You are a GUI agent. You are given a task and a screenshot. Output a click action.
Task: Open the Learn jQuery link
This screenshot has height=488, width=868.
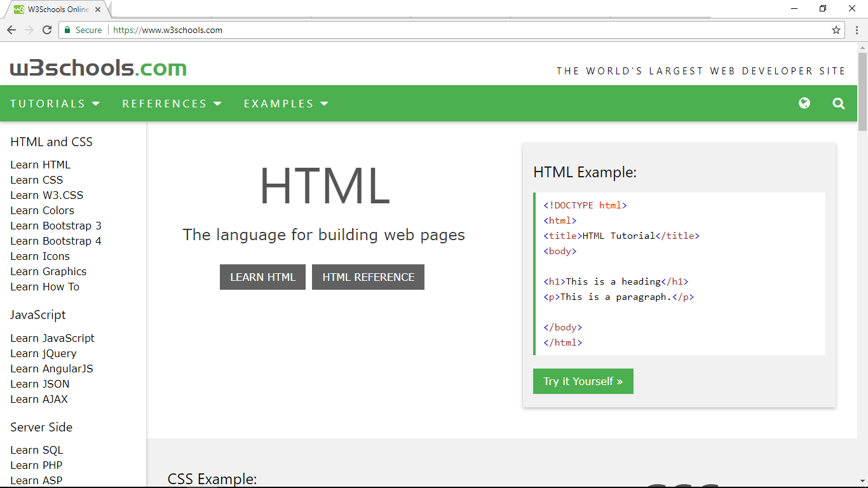43,353
